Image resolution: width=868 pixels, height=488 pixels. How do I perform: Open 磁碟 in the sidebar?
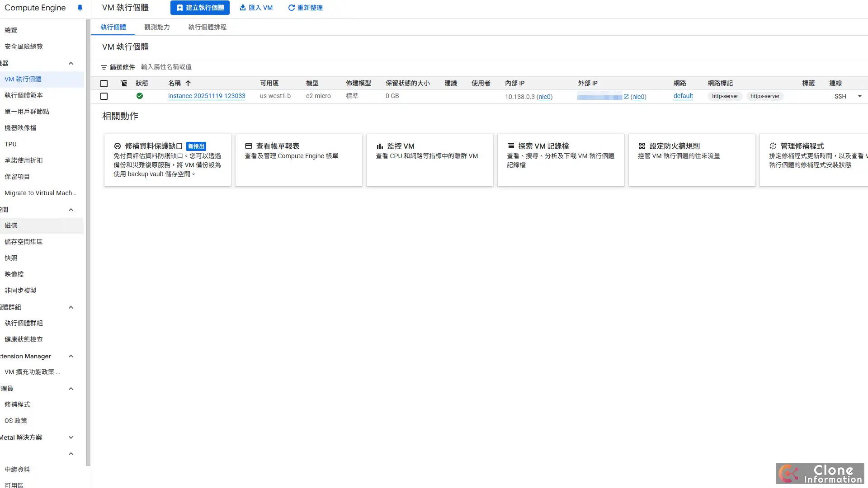(x=42, y=225)
